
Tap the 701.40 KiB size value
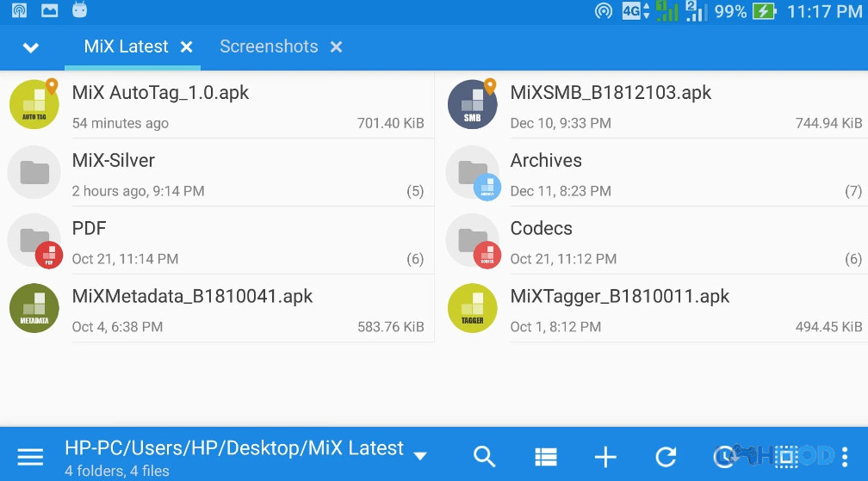tap(390, 123)
